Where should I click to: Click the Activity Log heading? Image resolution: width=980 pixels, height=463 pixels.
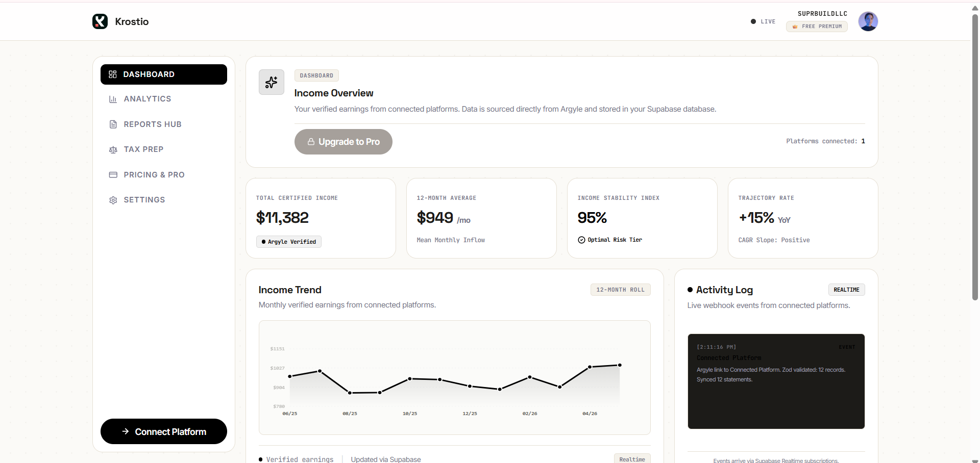coord(724,290)
